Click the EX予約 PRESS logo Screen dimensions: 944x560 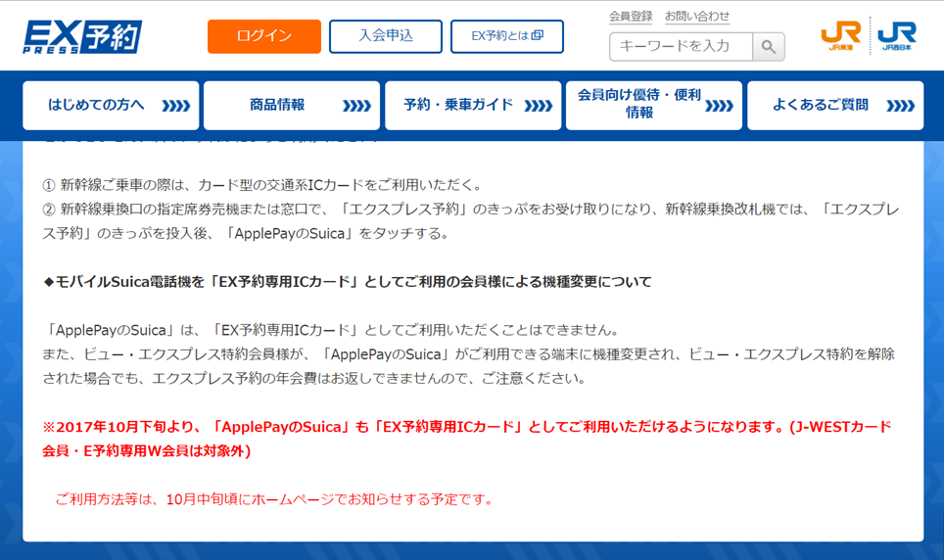pos(82,37)
